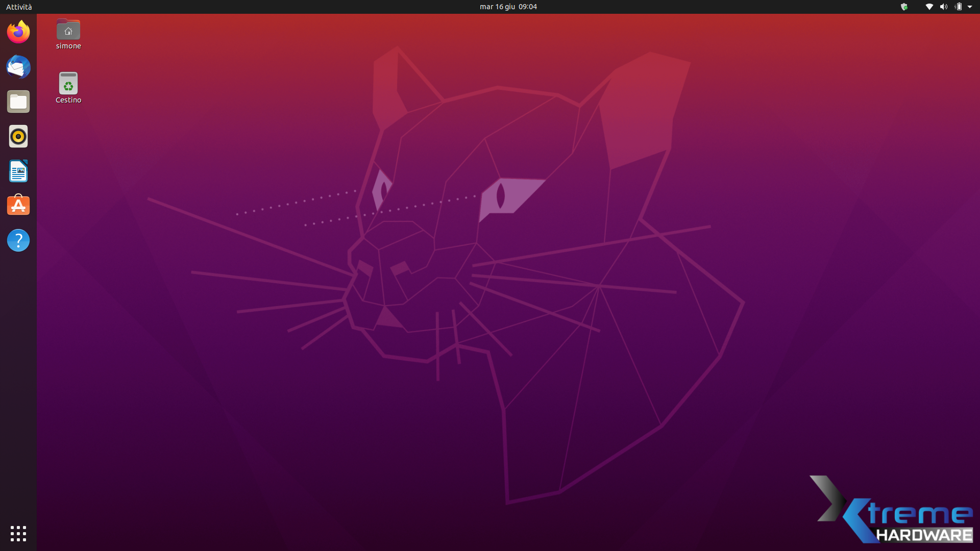Open the home folder icon on the desktop
This screenshot has width=980, height=551.
coord(68,30)
